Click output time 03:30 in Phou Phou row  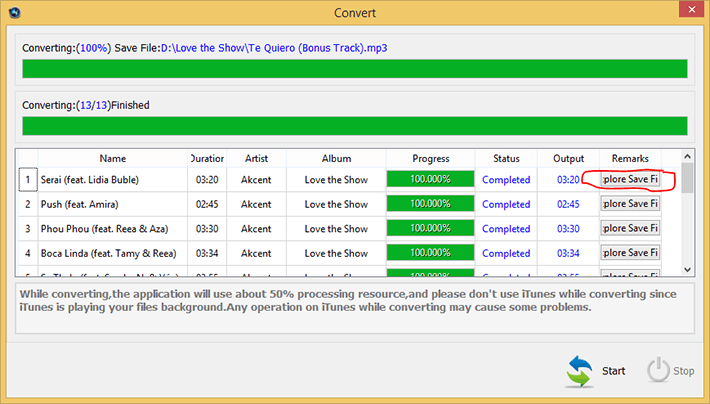pyautogui.click(x=568, y=229)
